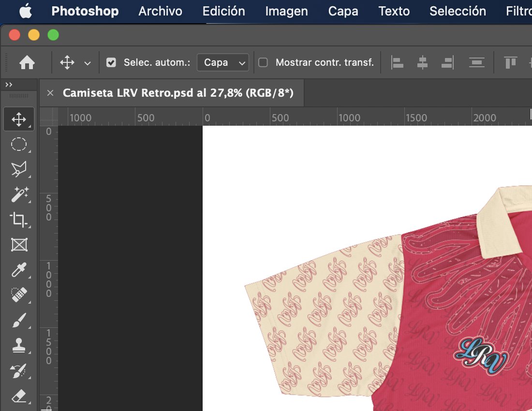The height and width of the screenshot is (411, 532).
Task: Click the LRV logo badge on shirt
Action: pyautogui.click(x=480, y=356)
